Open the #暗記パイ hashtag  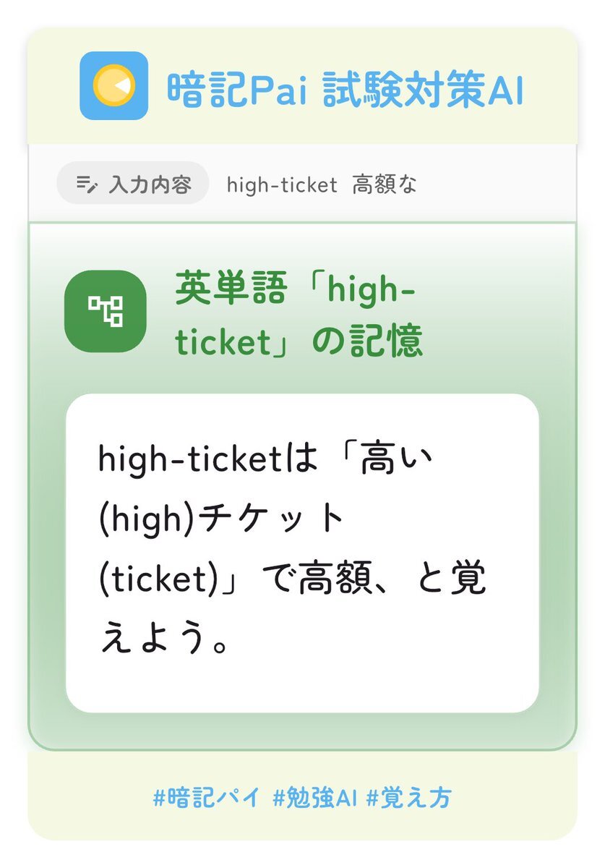[x=207, y=799]
